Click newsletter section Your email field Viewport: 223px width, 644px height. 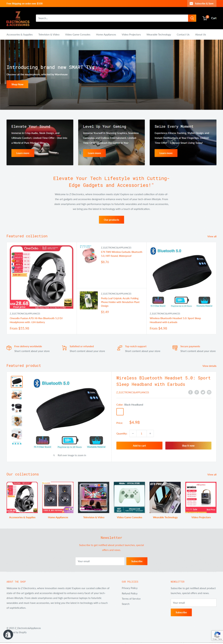tap(100, 561)
